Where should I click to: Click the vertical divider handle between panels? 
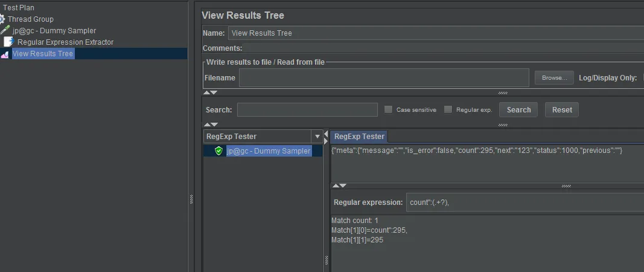tap(191, 199)
